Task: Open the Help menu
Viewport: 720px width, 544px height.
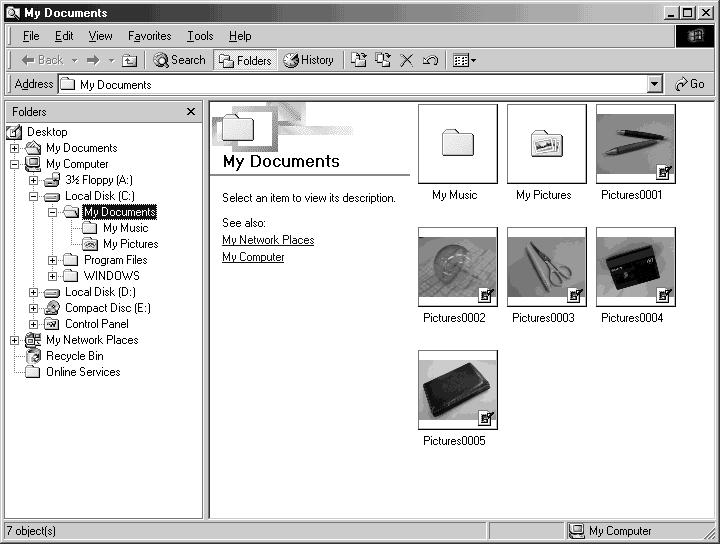Action: [240, 36]
